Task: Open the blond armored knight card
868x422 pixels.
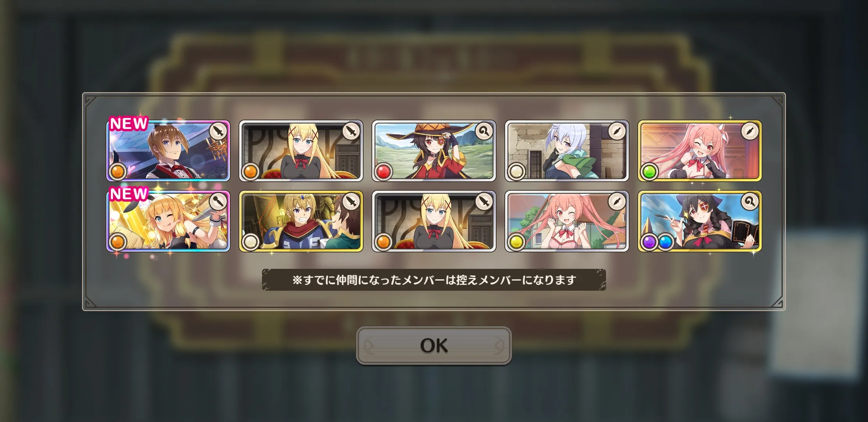Action: [x=301, y=221]
